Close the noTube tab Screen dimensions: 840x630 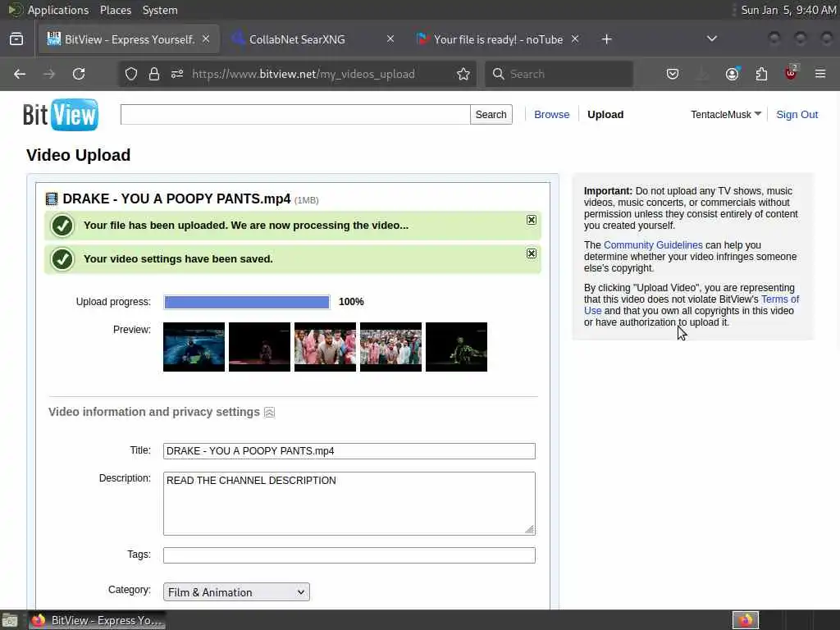click(575, 39)
